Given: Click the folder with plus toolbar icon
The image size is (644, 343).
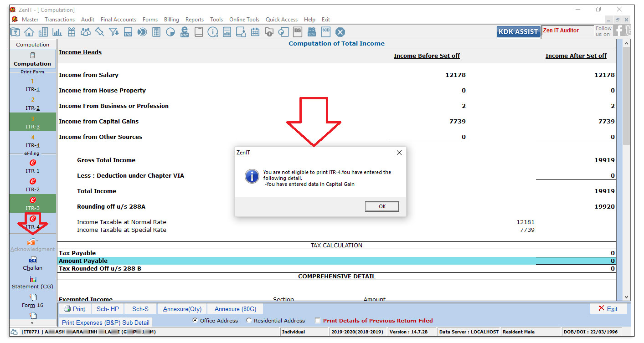Looking at the screenshot, I should [269, 32].
